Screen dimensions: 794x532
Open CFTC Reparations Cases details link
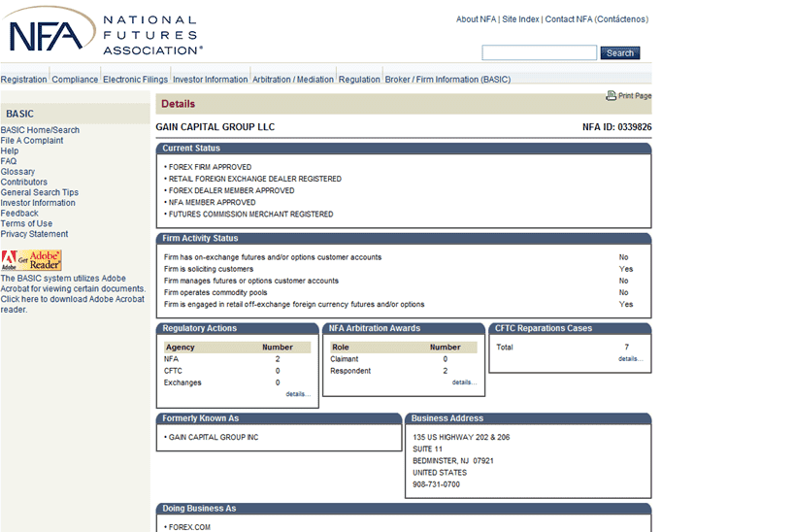pyautogui.click(x=630, y=359)
